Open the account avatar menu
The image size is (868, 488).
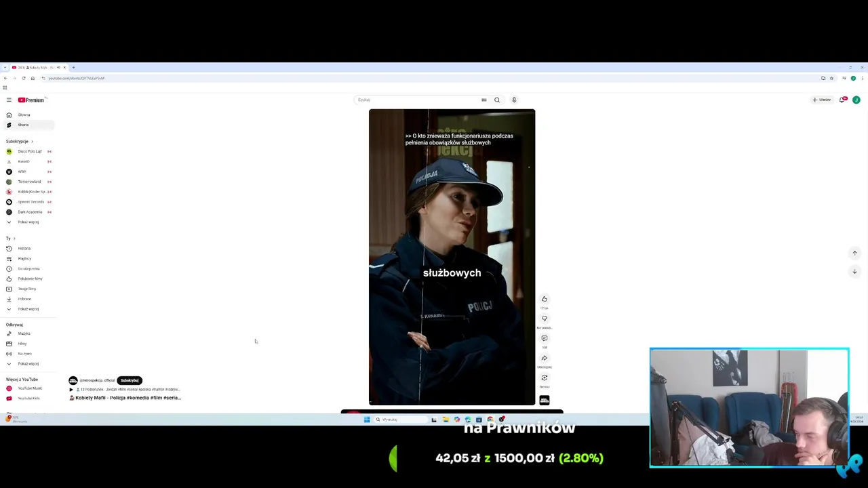tap(856, 100)
